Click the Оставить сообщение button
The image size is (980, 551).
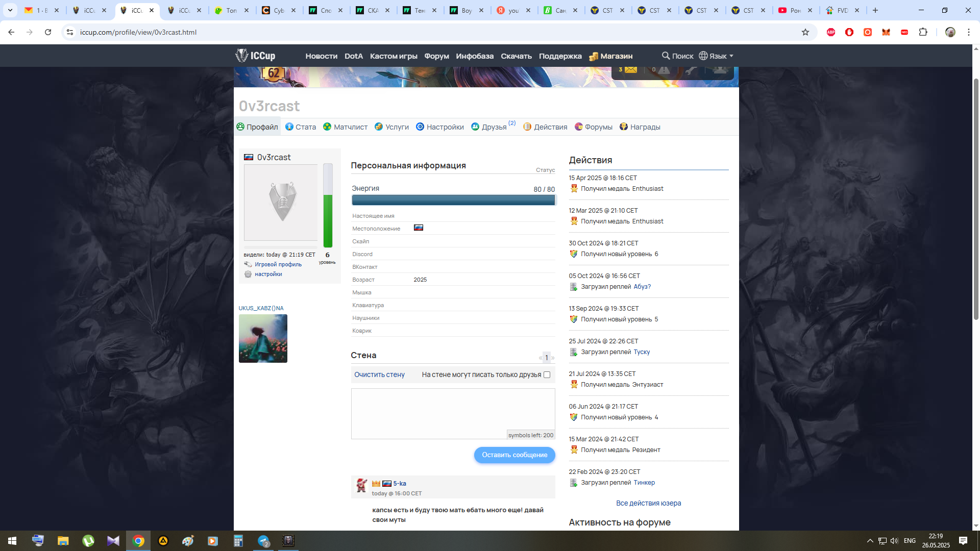coord(514,455)
